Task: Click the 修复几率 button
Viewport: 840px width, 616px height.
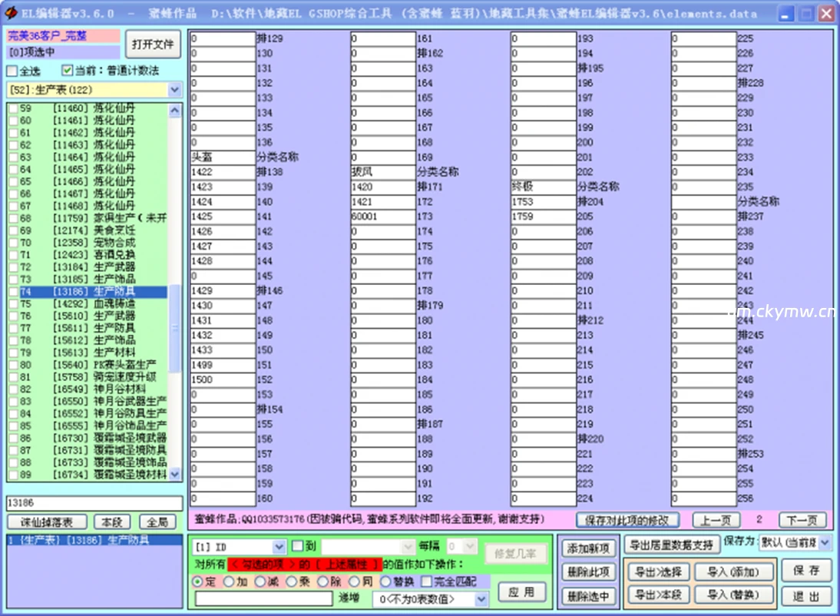Action: coord(515,554)
